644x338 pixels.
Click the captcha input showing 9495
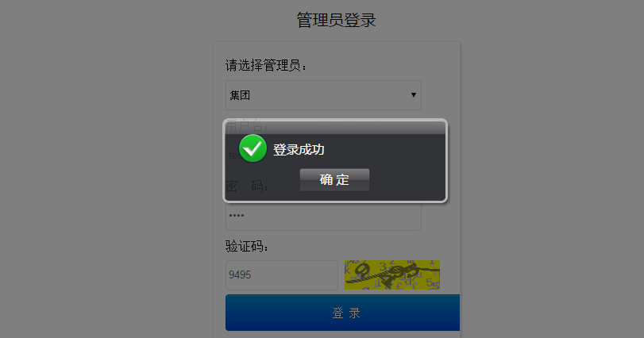point(282,275)
